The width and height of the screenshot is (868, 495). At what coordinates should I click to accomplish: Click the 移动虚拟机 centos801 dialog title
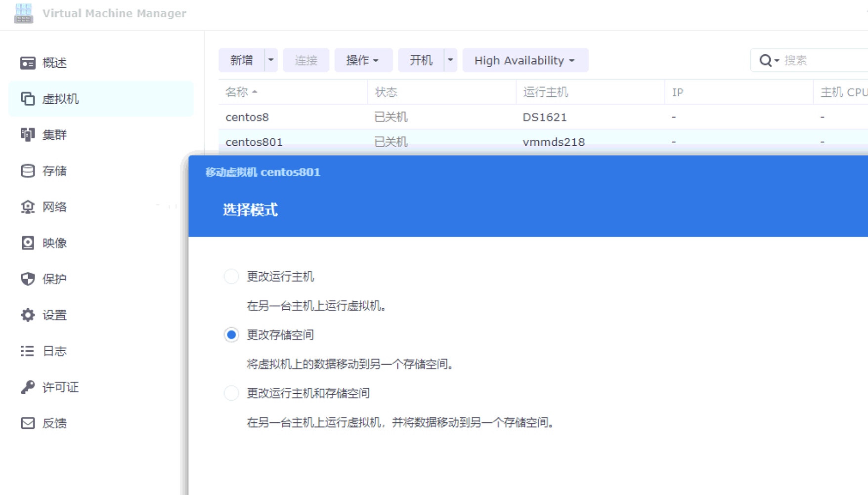click(x=263, y=172)
